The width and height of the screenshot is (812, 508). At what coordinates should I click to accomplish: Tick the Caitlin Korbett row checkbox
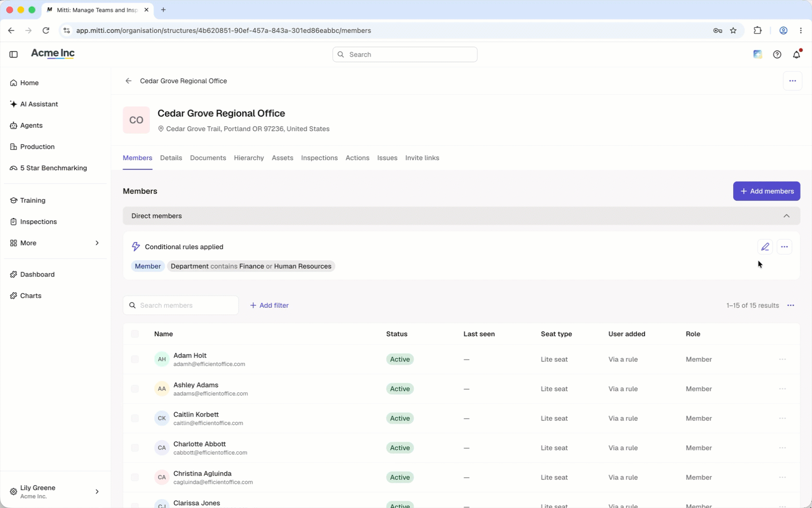(x=135, y=418)
